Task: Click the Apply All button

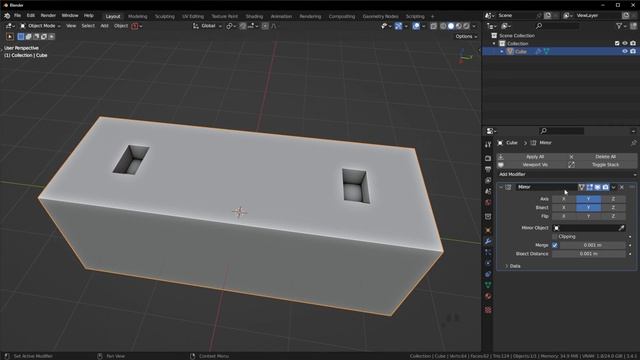Action: point(531,157)
